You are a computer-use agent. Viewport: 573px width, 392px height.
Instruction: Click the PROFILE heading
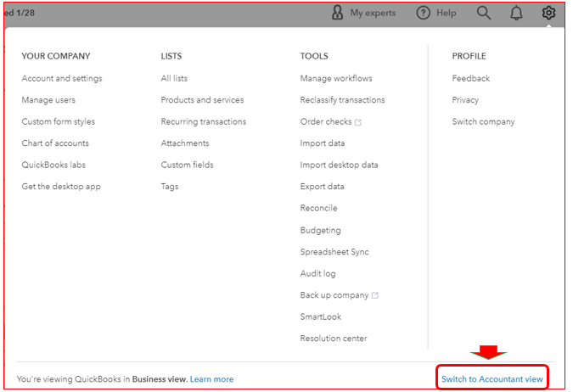click(x=469, y=56)
